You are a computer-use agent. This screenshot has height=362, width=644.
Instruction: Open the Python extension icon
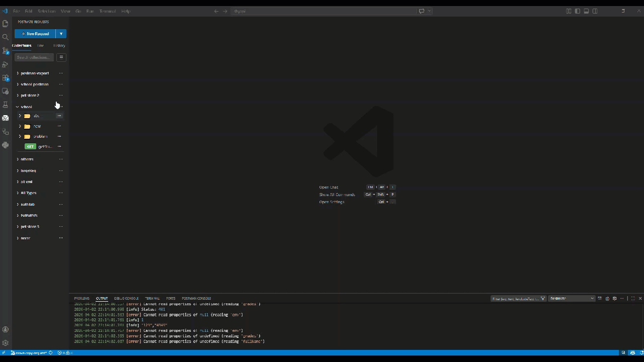point(6,145)
